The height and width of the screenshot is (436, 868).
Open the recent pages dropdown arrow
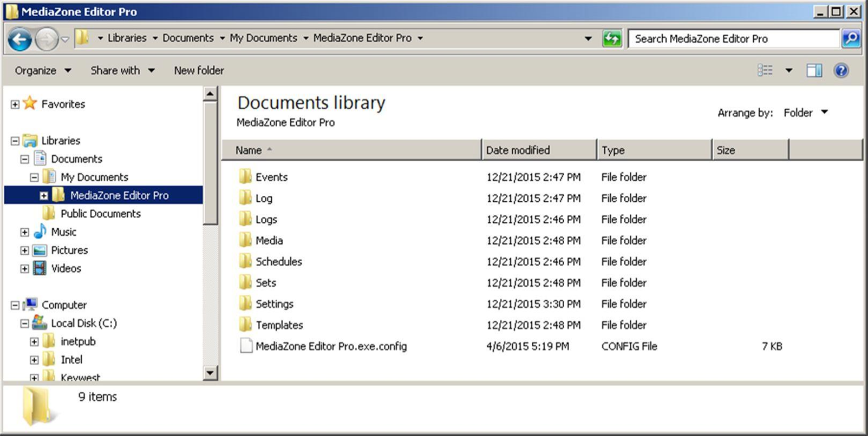point(65,39)
